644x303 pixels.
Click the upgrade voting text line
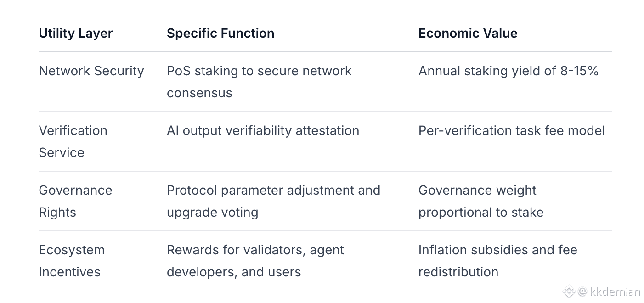[212, 212]
